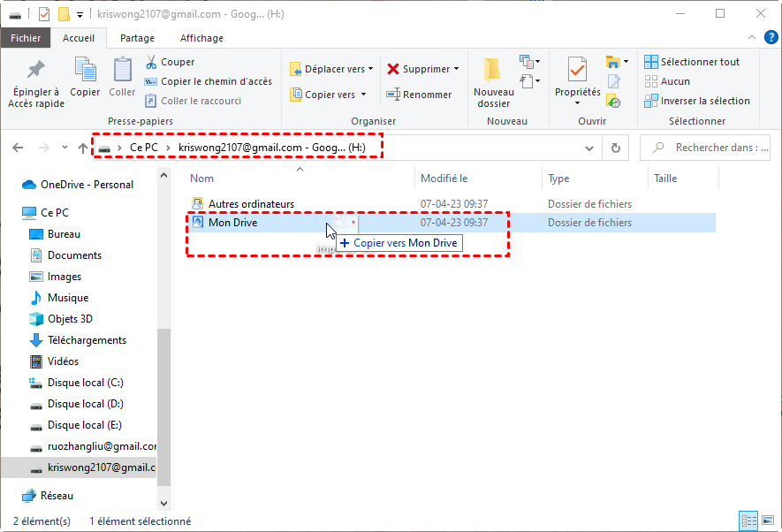This screenshot has width=782, height=532.
Task: Open Images in sidebar
Action: (x=56, y=277)
